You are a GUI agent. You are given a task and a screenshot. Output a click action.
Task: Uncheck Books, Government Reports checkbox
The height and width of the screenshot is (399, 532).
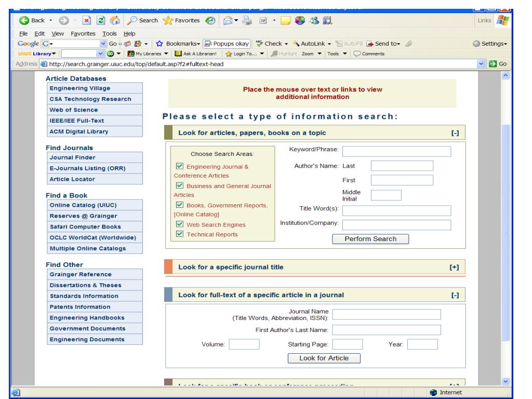click(179, 205)
